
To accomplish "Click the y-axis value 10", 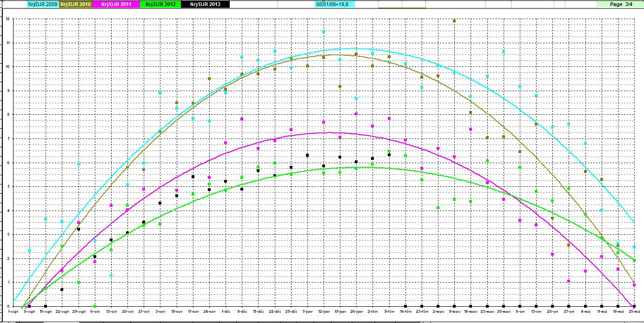I will pyautogui.click(x=7, y=67).
